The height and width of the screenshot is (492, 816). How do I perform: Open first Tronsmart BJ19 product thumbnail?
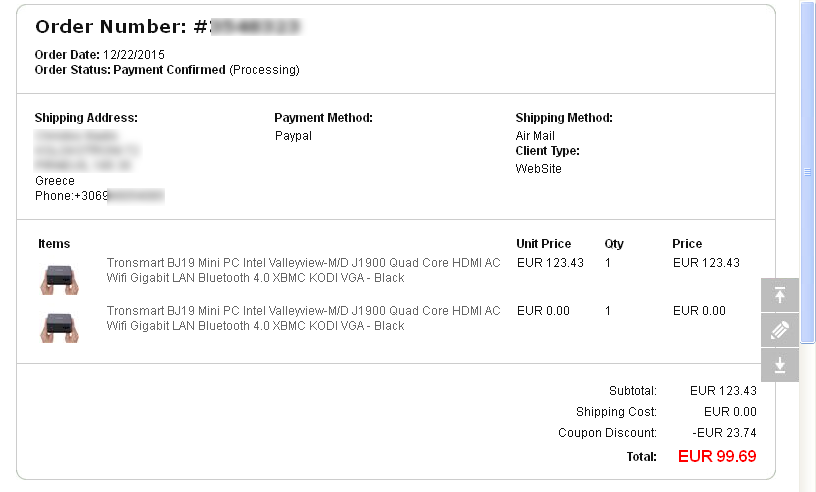tap(60, 280)
